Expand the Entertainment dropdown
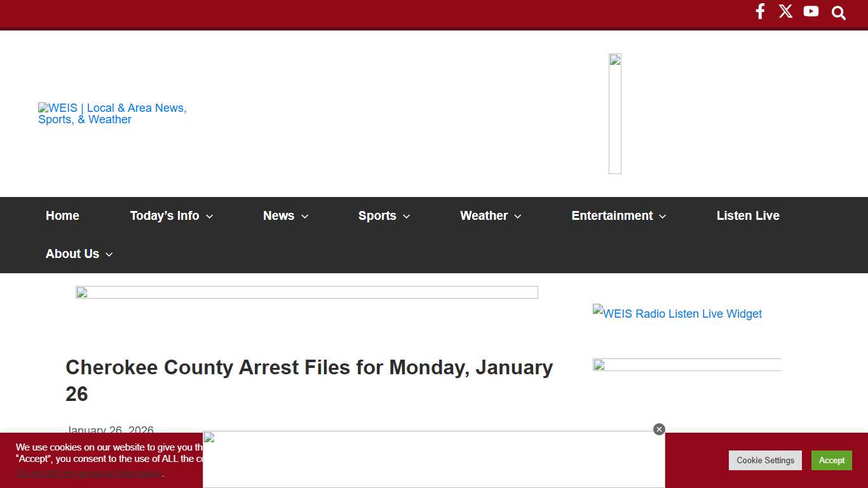 click(617, 215)
